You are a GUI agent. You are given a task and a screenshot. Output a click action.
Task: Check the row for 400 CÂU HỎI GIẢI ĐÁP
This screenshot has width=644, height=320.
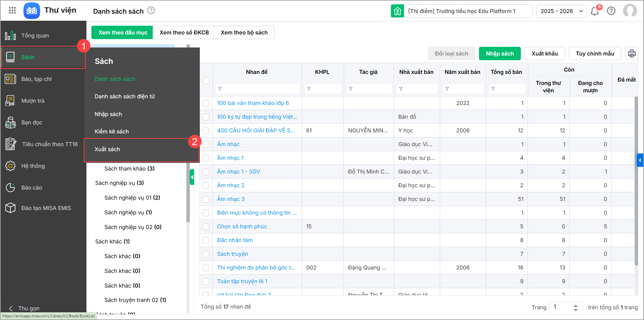pyautogui.click(x=206, y=131)
